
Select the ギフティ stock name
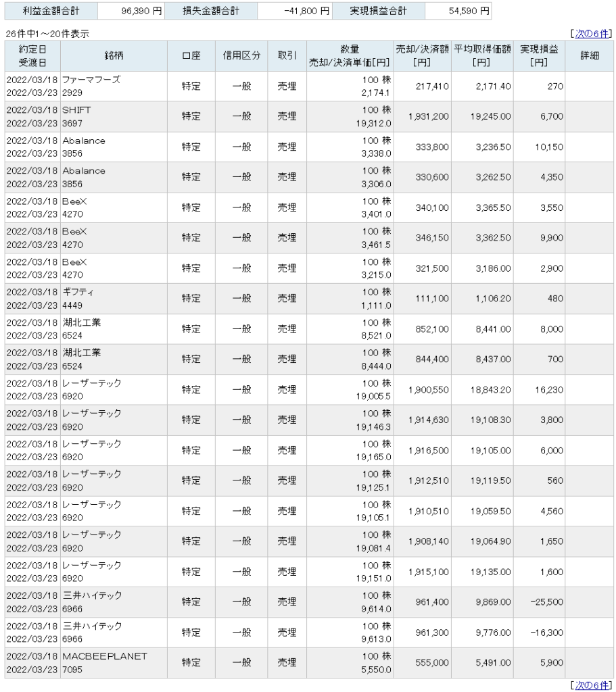point(78,292)
